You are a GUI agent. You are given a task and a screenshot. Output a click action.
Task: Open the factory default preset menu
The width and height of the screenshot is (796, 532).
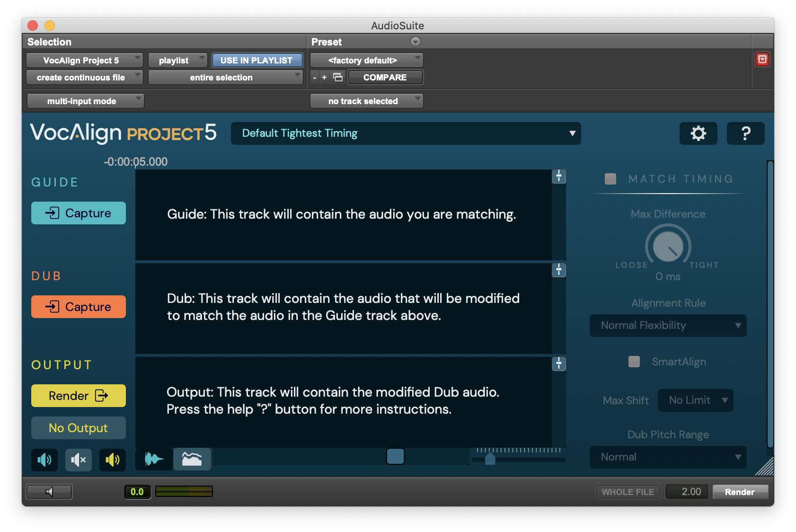click(366, 60)
